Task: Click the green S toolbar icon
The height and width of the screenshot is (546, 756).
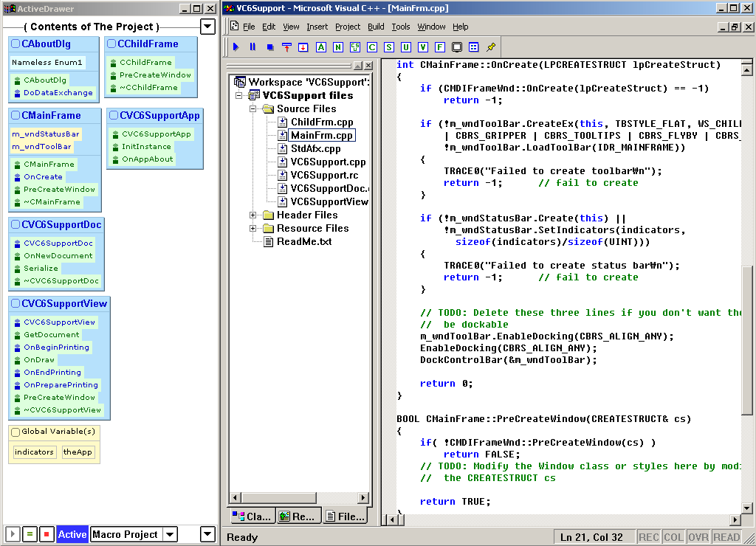Action: tap(388, 47)
